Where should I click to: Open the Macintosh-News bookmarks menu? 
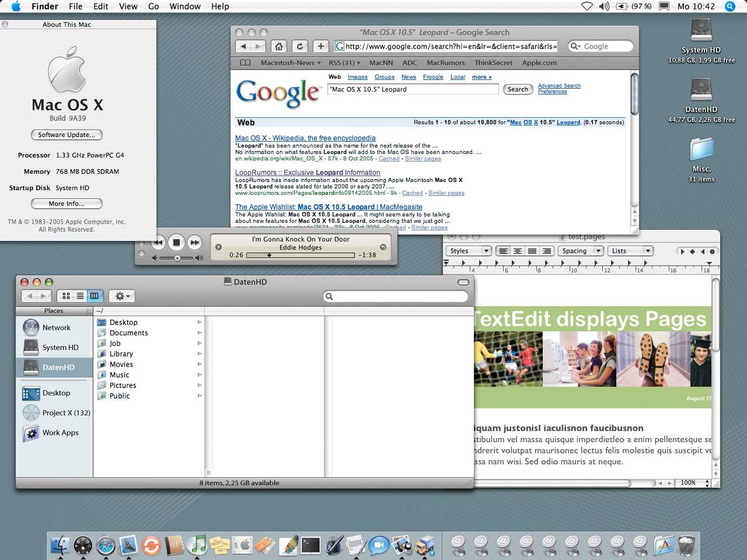pyautogui.click(x=291, y=63)
